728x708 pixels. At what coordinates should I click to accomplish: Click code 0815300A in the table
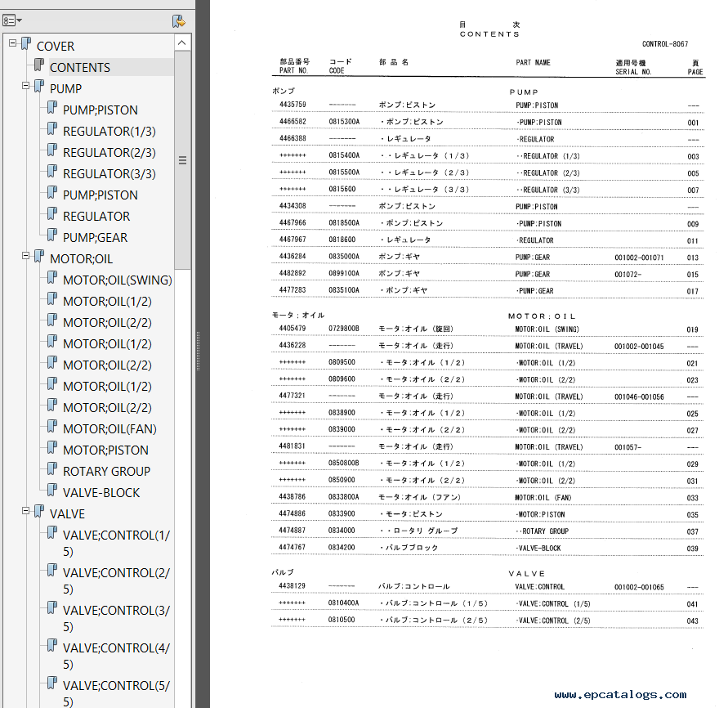click(x=344, y=122)
